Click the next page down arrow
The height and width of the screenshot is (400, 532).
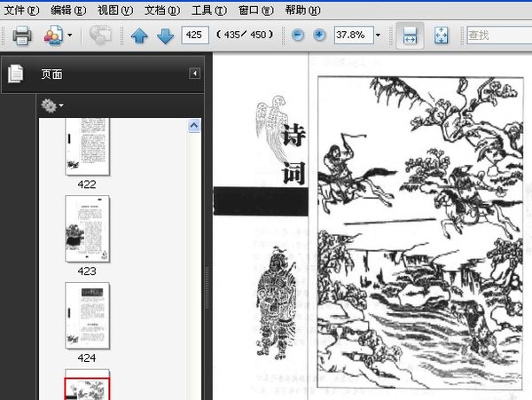(165, 36)
